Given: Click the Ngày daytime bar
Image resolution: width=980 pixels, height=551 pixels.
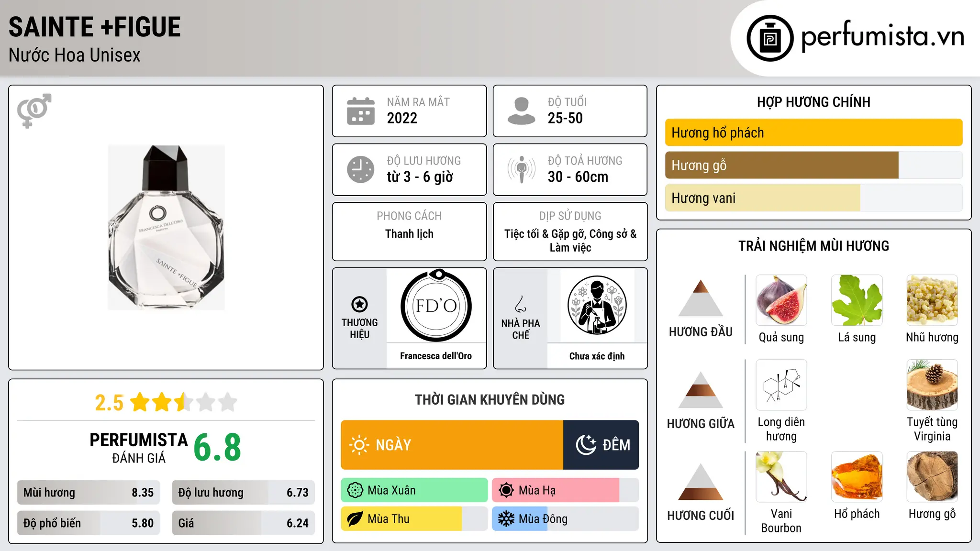Looking at the screenshot, I should tap(452, 445).
